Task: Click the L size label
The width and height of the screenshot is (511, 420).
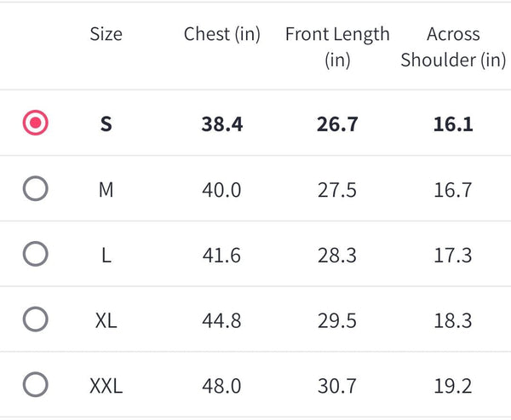Action: coord(106,255)
